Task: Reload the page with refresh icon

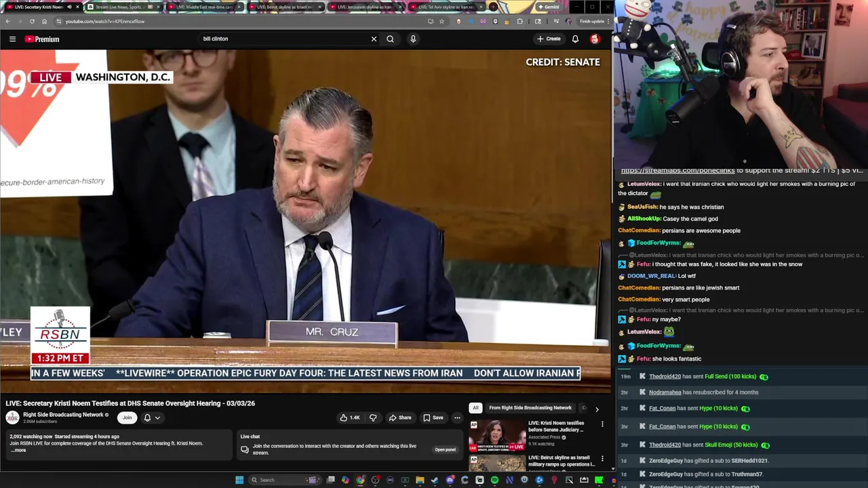Action: (x=32, y=21)
